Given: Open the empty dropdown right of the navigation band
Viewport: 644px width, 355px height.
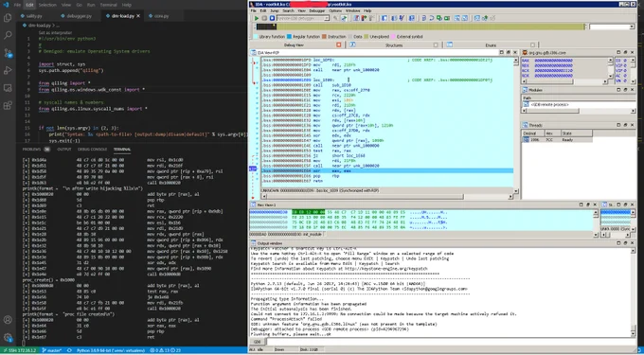Looking at the screenshot, I should click(612, 27).
